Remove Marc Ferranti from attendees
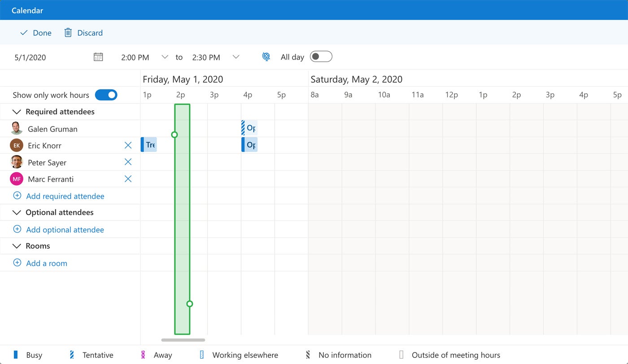628x364 pixels. [128, 179]
